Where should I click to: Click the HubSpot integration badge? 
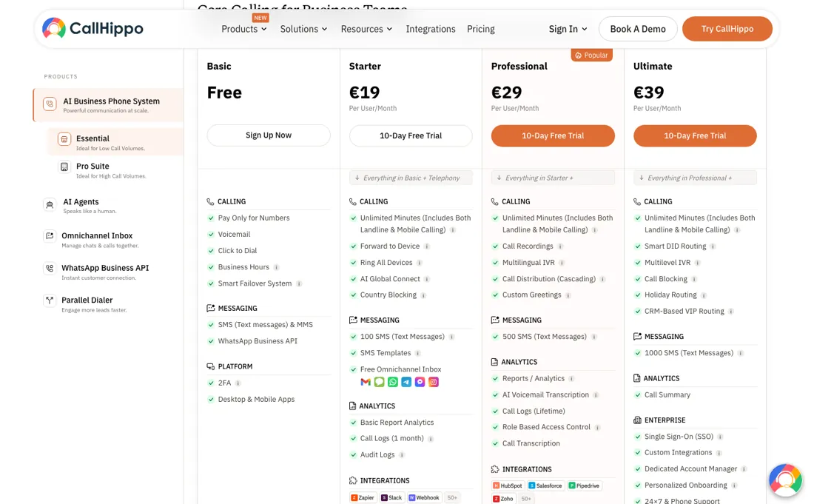click(x=508, y=485)
